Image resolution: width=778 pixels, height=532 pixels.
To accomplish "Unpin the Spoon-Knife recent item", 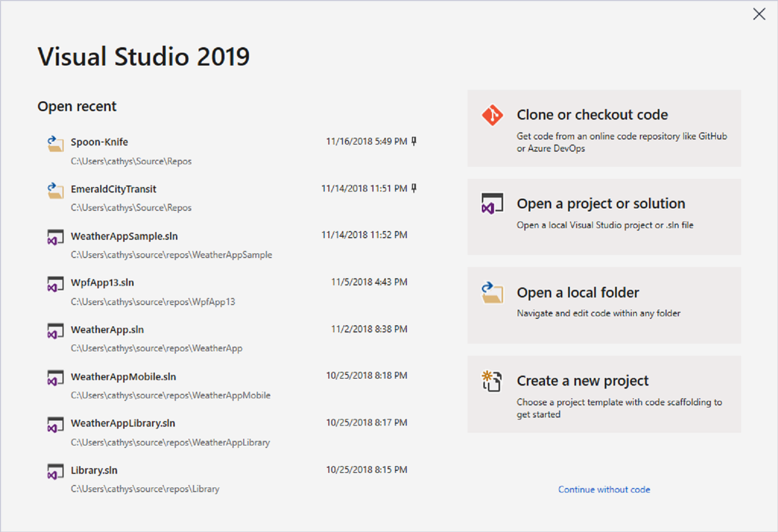I will [414, 141].
